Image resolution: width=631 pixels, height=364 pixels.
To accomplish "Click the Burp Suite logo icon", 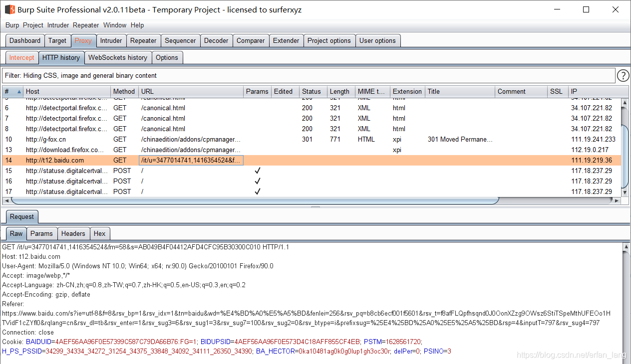I will pyautogui.click(x=9, y=9).
